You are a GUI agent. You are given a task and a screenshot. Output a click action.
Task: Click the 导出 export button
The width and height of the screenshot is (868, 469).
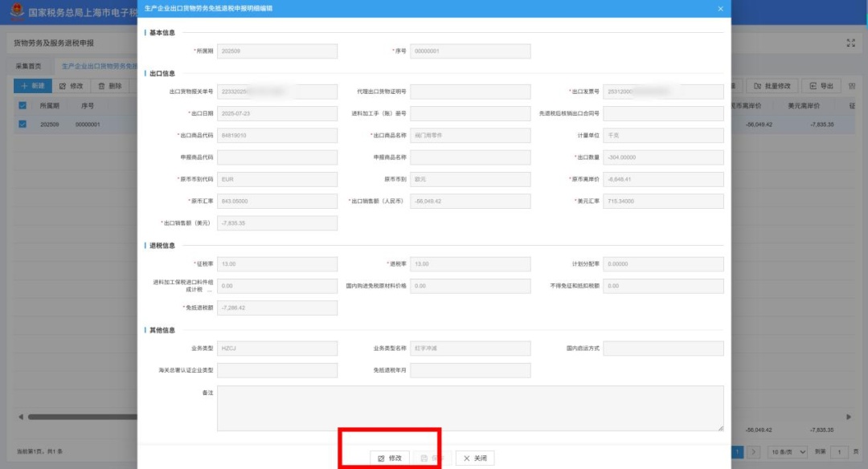coord(821,86)
